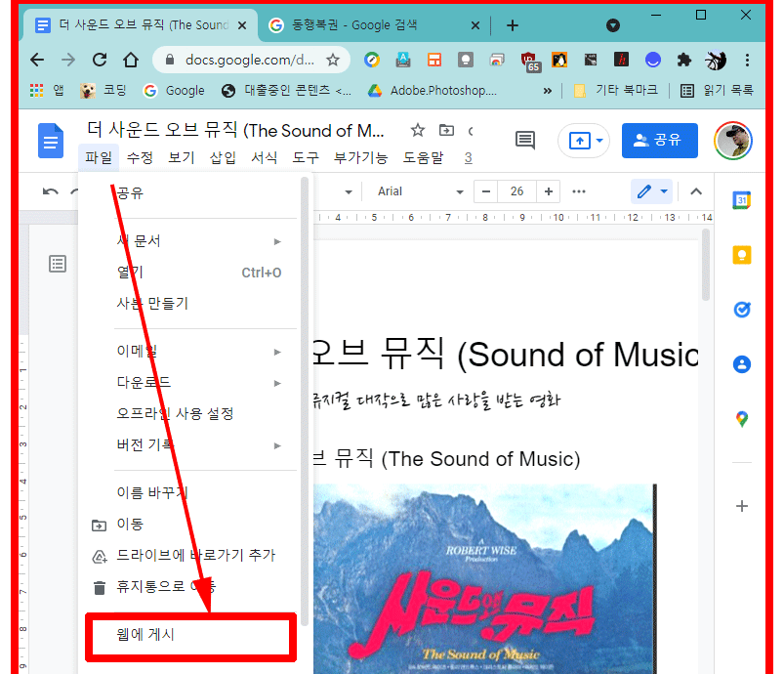Screen dimensions: 784x674
Task: Open the 도움말 menu
Action: [423, 157]
